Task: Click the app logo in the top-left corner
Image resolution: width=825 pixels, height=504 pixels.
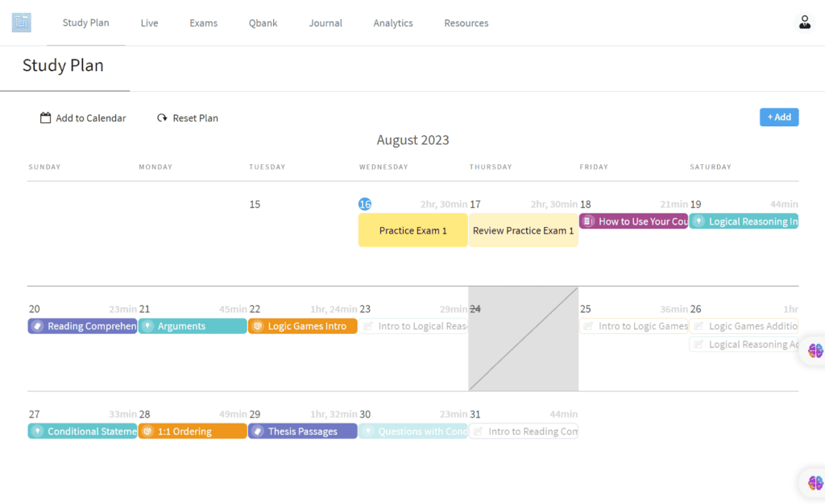Action: click(21, 22)
